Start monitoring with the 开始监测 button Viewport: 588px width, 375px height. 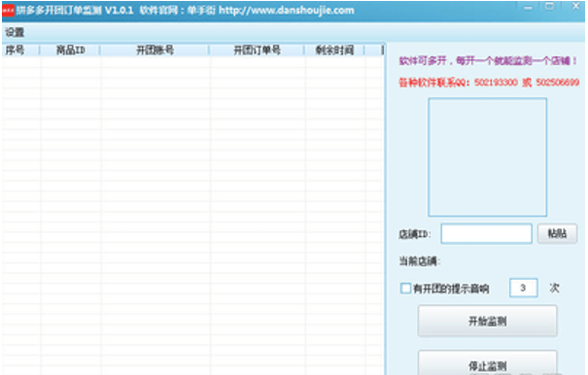487,321
